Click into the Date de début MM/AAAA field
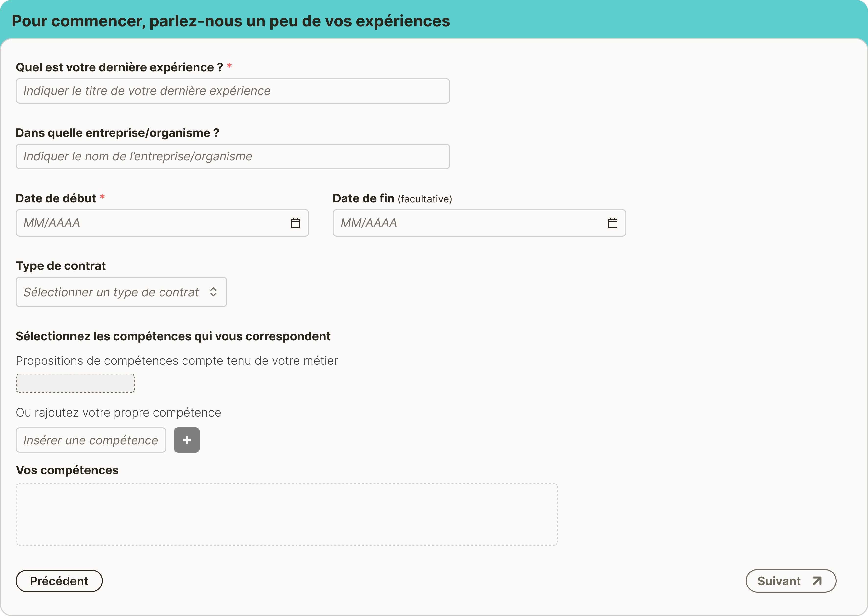 point(152,223)
